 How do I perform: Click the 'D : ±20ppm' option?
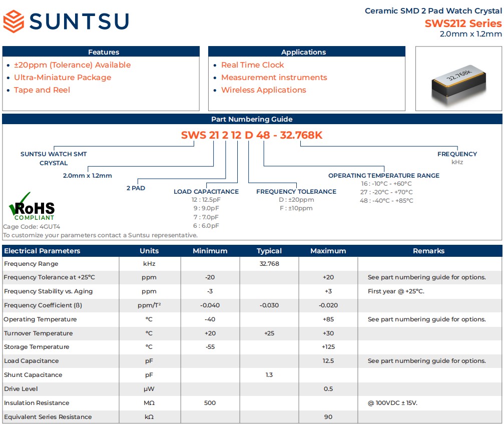(x=296, y=200)
